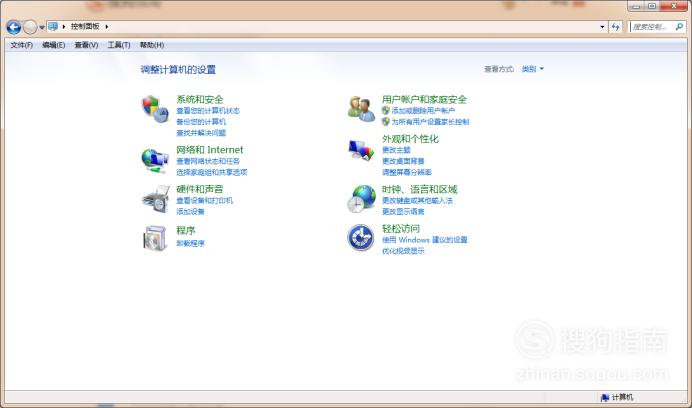Open recent pages dropdown arrow
The width and height of the screenshot is (692, 408).
coord(42,27)
